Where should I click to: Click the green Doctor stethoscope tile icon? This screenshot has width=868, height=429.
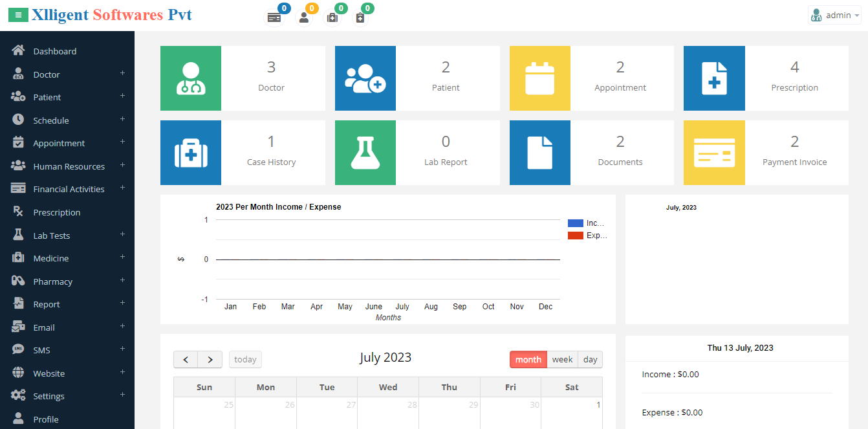191,78
